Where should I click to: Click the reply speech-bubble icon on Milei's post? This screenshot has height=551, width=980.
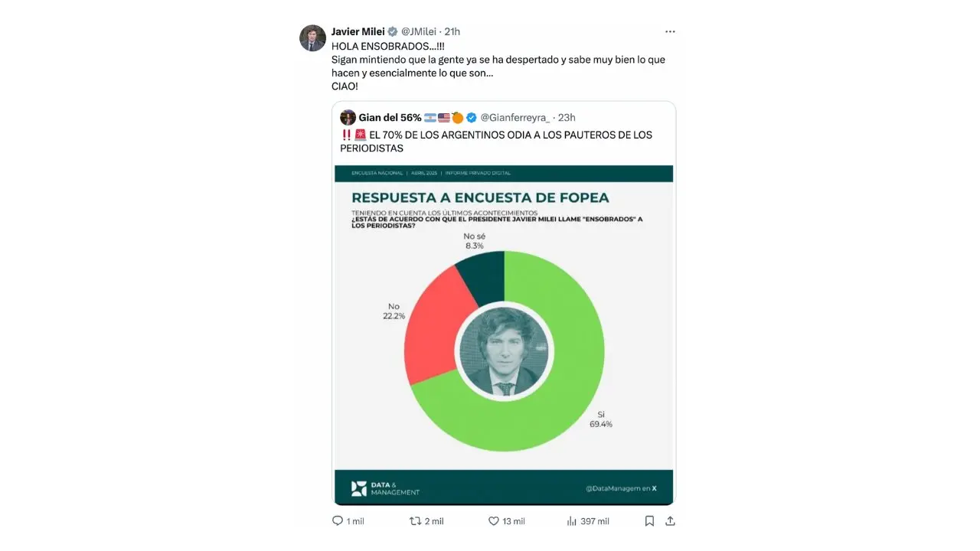pyautogui.click(x=338, y=520)
